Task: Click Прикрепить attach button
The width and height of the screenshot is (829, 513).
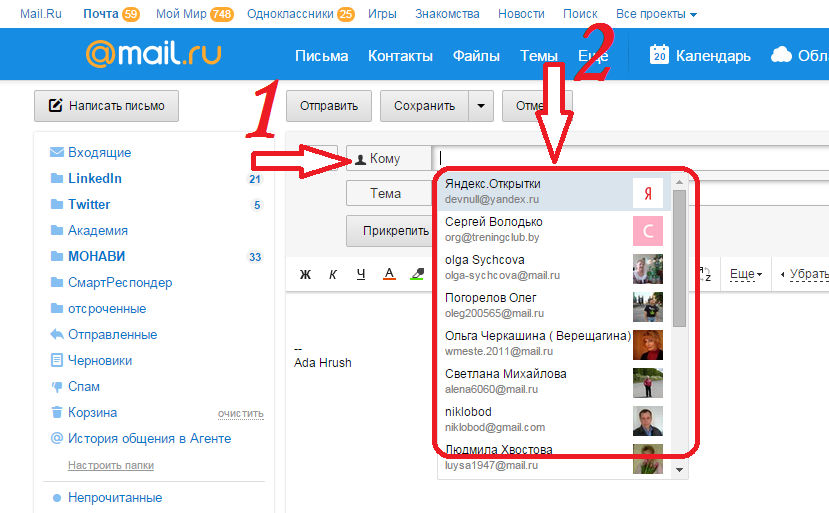Action: coord(391,231)
